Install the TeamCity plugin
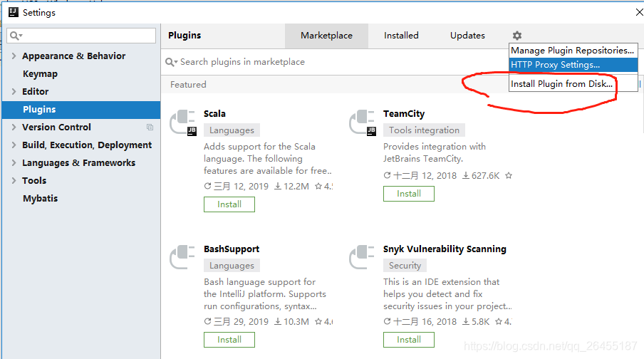This screenshot has height=359, width=644. coord(409,194)
